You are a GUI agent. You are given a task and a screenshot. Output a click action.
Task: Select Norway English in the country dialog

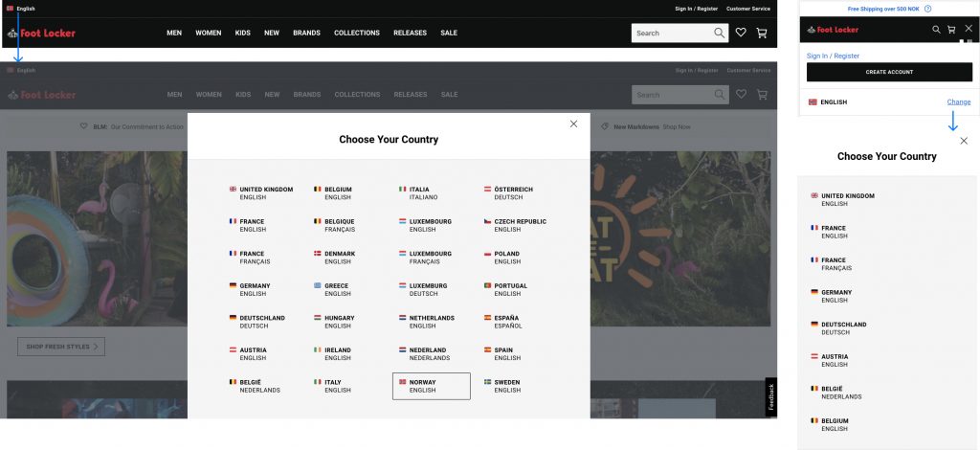[432, 386]
